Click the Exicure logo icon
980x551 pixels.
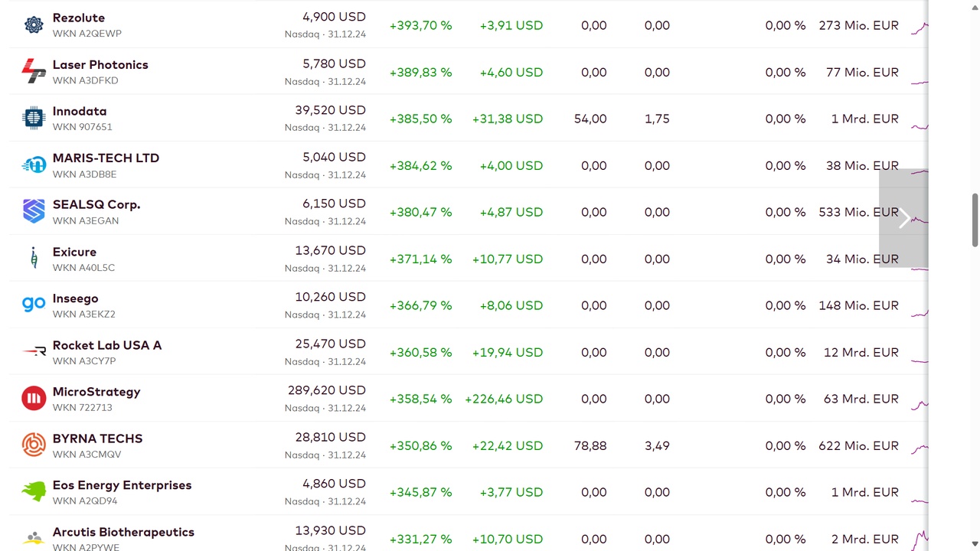click(34, 259)
